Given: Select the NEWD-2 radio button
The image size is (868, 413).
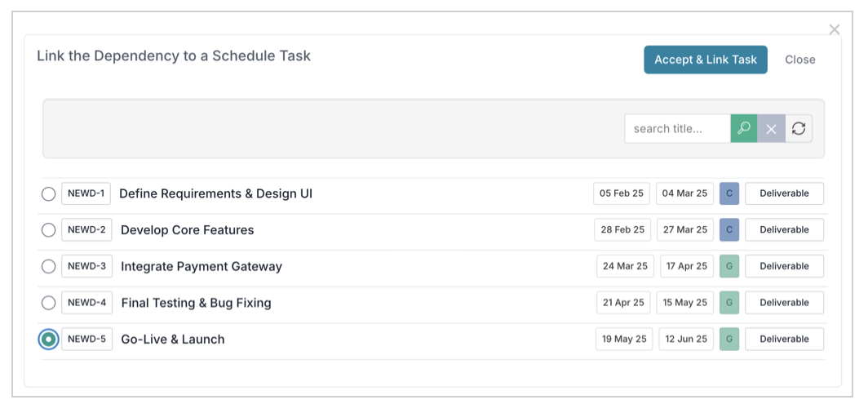Looking at the screenshot, I should point(49,229).
